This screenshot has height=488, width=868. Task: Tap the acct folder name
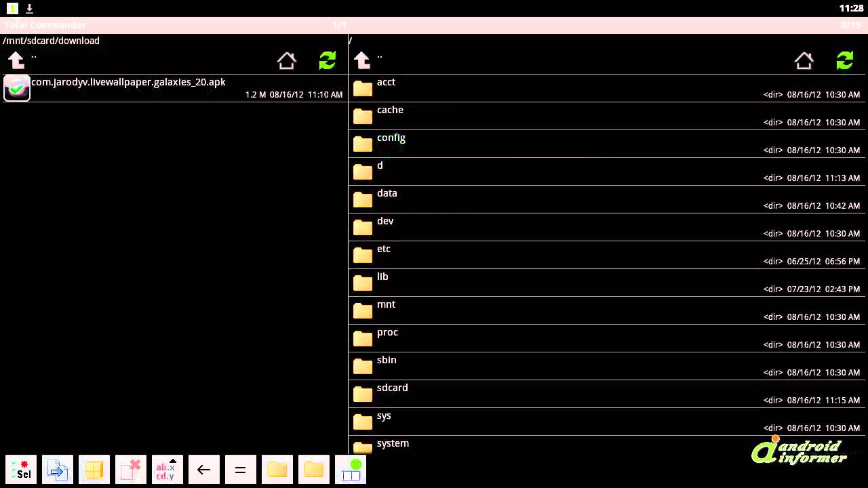[386, 82]
